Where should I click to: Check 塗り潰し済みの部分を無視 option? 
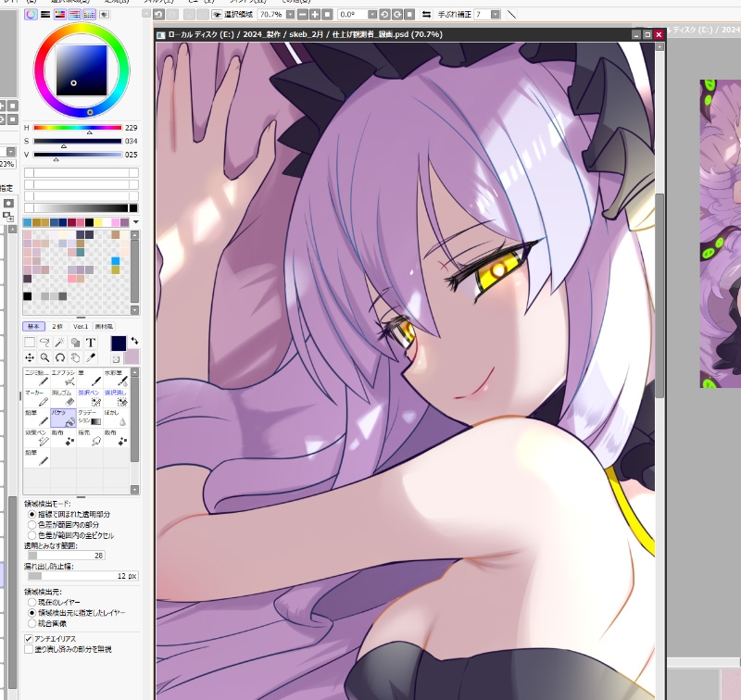(x=28, y=649)
